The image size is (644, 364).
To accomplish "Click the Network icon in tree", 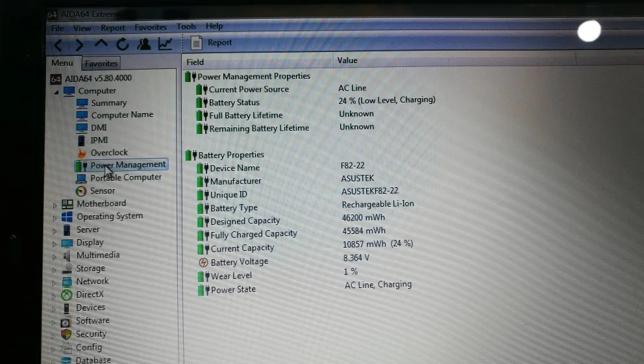I will pos(67,281).
